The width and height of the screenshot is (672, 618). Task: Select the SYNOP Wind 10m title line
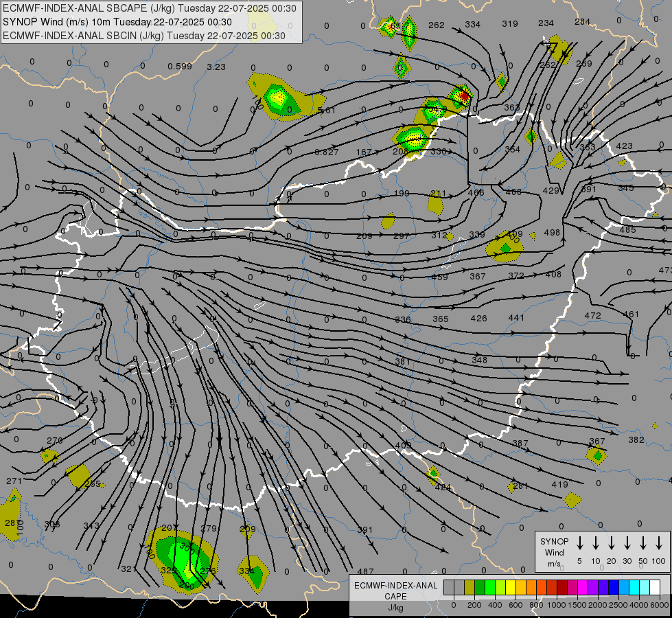tap(117, 22)
